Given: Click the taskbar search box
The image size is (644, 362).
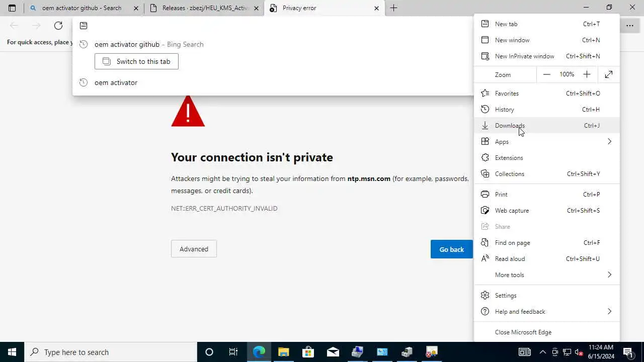Looking at the screenshot, I should [x=111, y=352].
